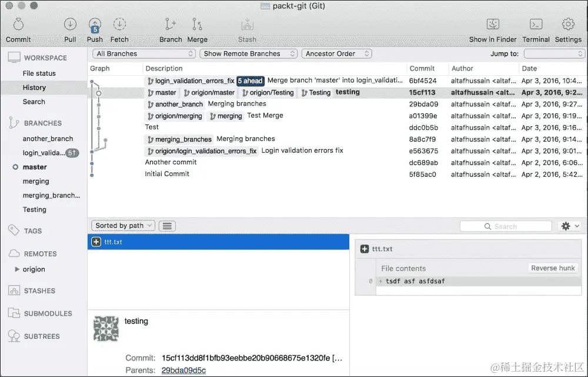The width and height of the screenshot is (588, 377).
Task: Select the Testing branch in sidebar
Action: click(35, 210)
